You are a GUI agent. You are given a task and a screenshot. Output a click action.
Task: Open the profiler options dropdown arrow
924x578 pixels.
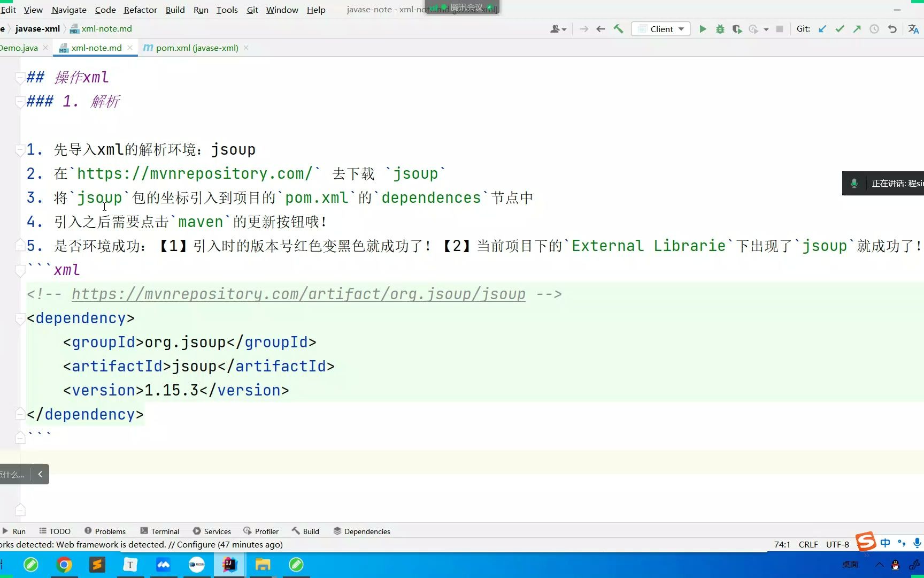tap(766, 29)
